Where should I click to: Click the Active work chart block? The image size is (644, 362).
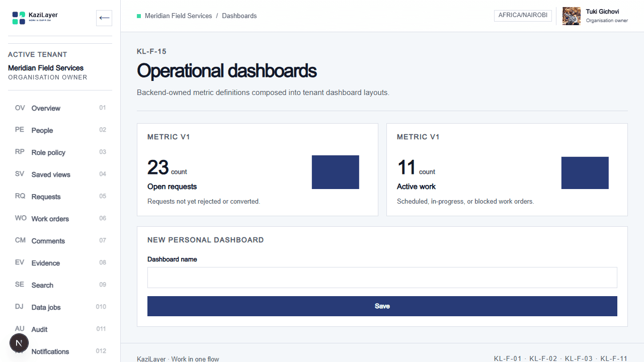point(585,173)
